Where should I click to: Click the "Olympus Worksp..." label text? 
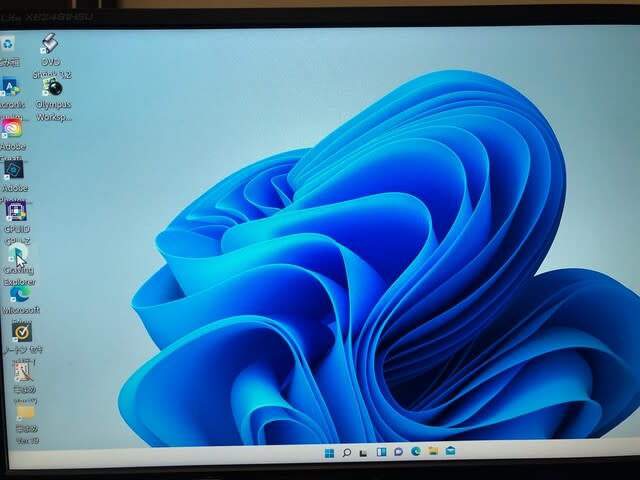[53, 111]
